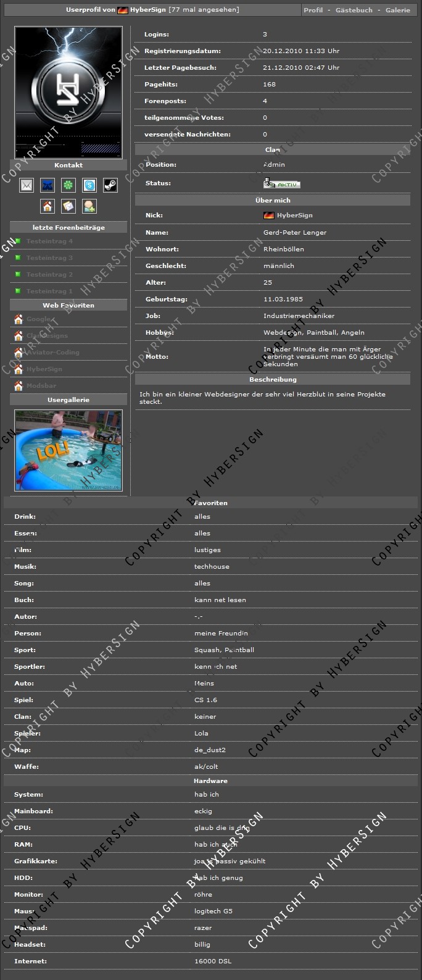Click the Map value de_dust2
The image size is (422, 980).
click(x=210, y=750)
